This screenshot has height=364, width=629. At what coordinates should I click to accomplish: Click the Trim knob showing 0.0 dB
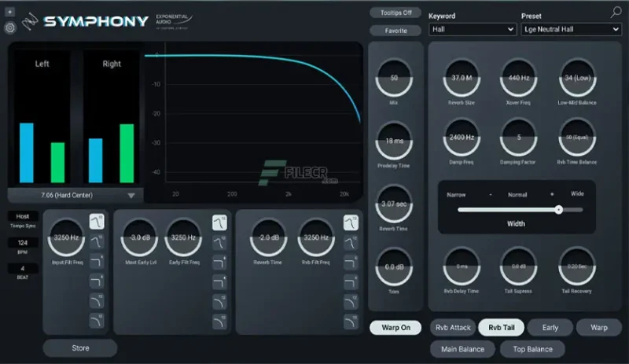(394, 267)
